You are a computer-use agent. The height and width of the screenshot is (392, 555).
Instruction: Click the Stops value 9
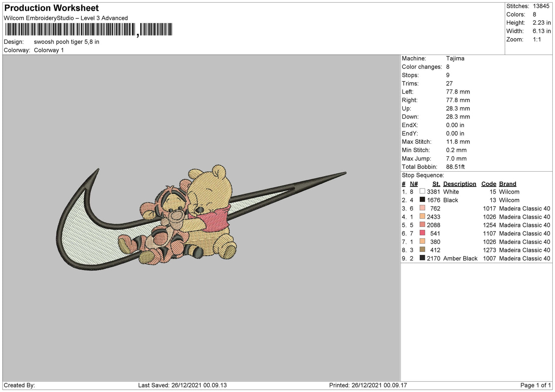click(448, 75)
